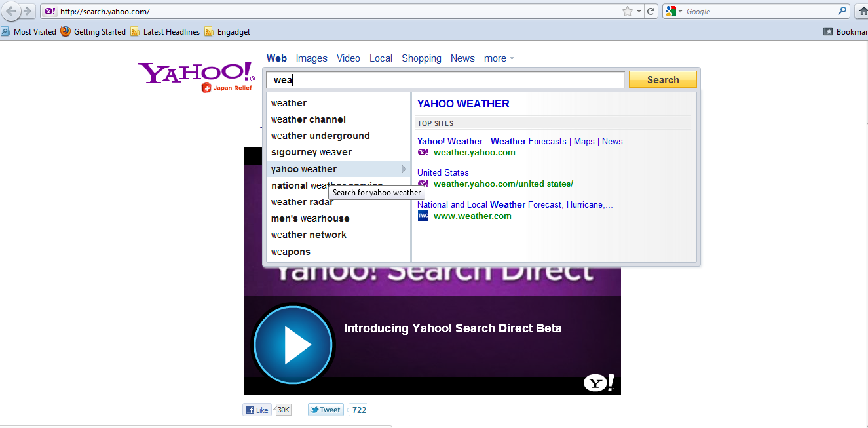
Task: Select the 'weapons' suggestion
Action: tap(339, 252)
